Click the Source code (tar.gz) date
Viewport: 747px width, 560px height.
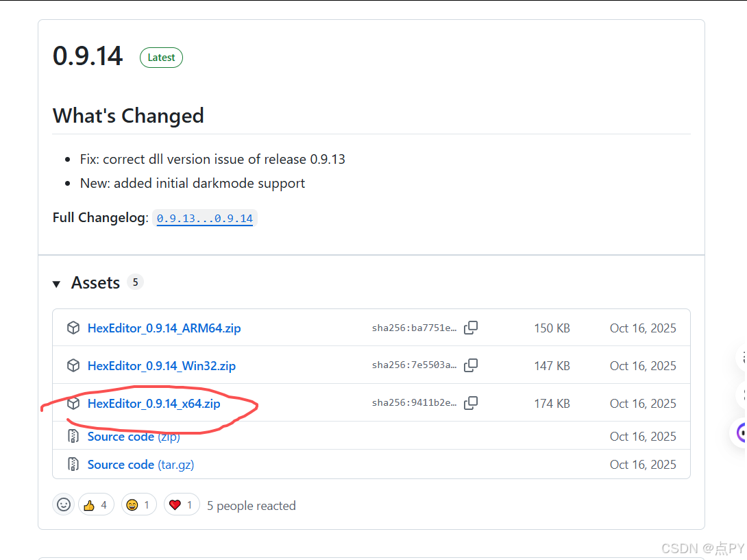pyautogui.click(x=643, y=464)
